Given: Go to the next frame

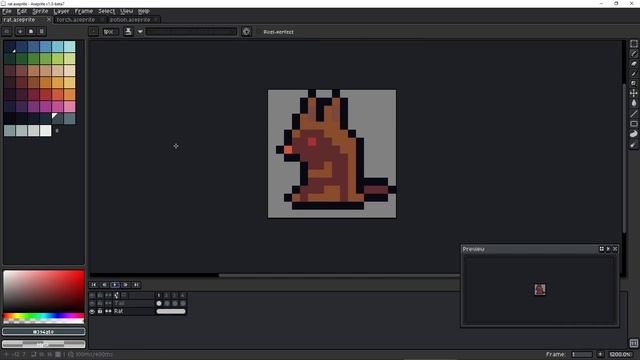Looking at the screenshot, I should point(126,284).
